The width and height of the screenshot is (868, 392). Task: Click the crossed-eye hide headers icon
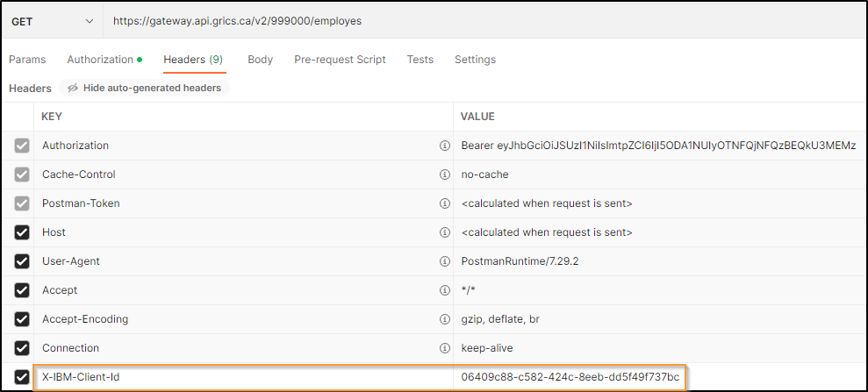click(x=73, y=89)
